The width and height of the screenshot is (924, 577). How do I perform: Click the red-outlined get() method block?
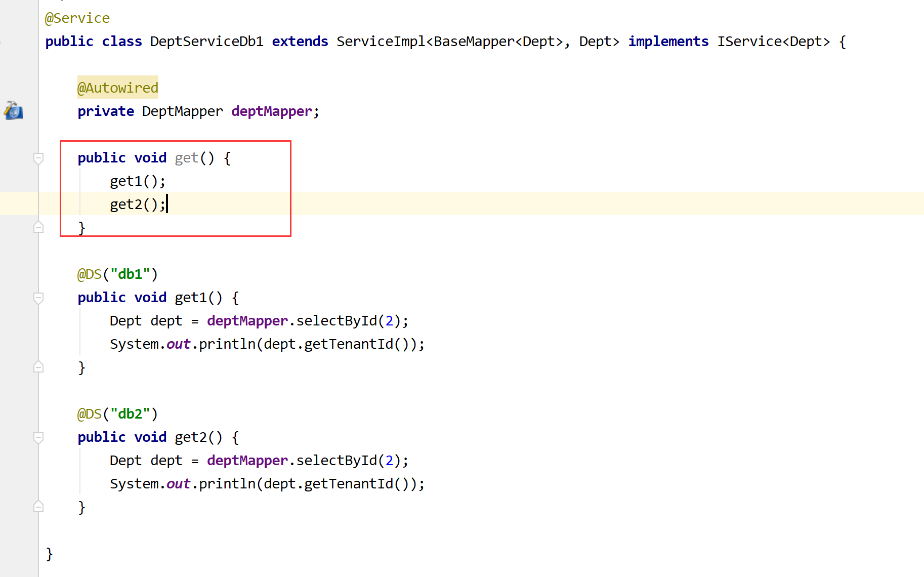(x=175, y=188)
